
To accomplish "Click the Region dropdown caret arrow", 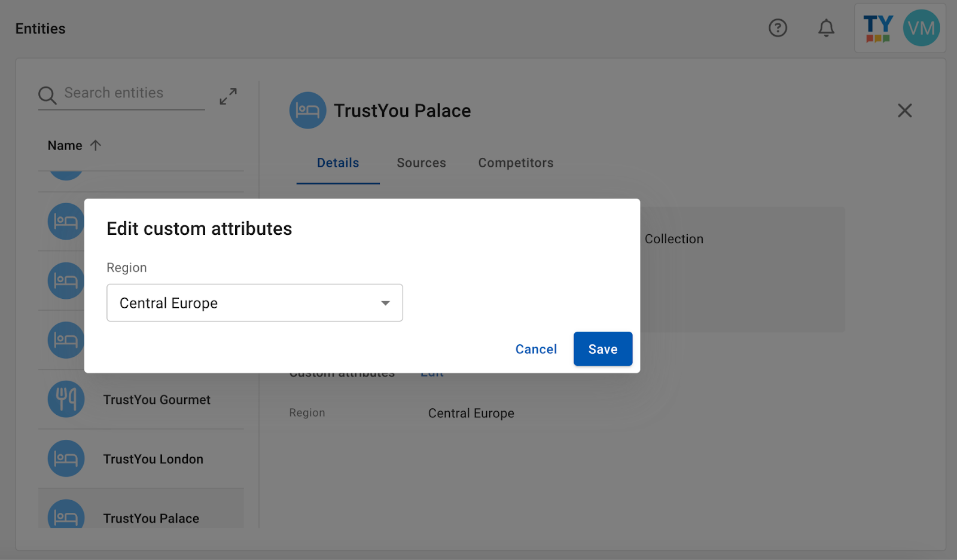I will tap(386, 303).
